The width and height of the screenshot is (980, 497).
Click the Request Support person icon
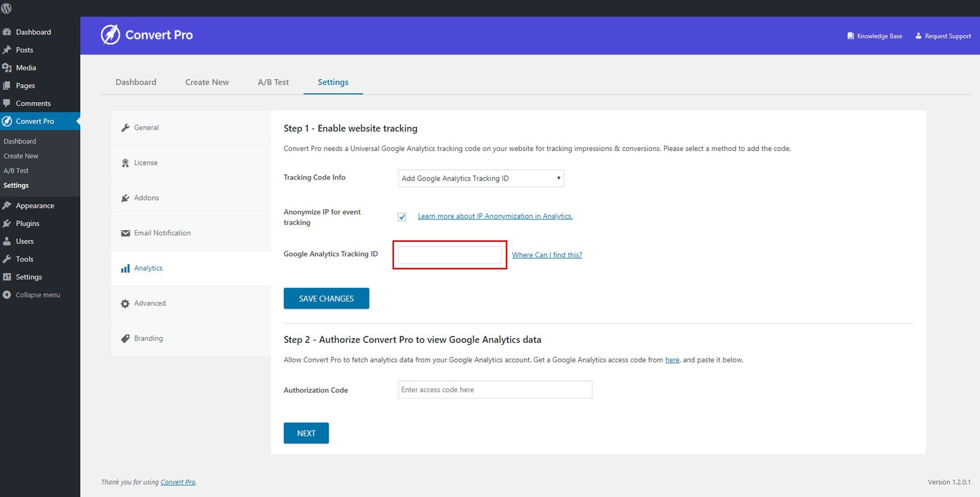coord(918,36)
